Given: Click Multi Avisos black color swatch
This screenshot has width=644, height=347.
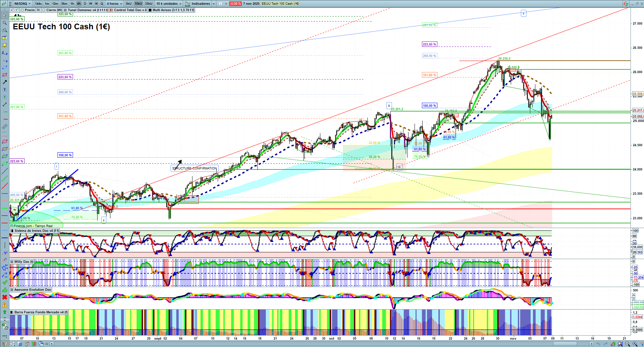Looking at the screenshot, I should pos(150,10).
